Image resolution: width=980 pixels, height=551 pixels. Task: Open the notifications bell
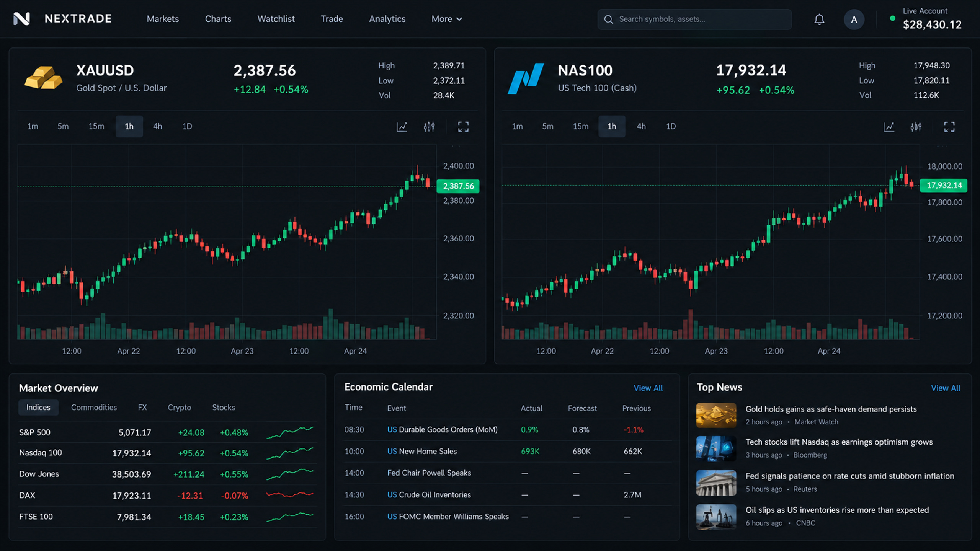pyautogui.click(x=819, y=19)
